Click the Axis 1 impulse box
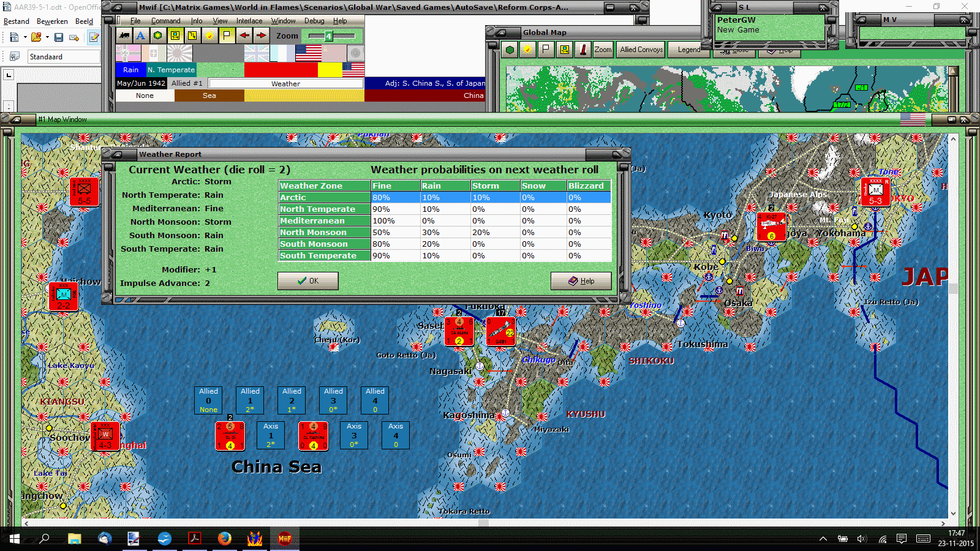 (x=271, y=435)
